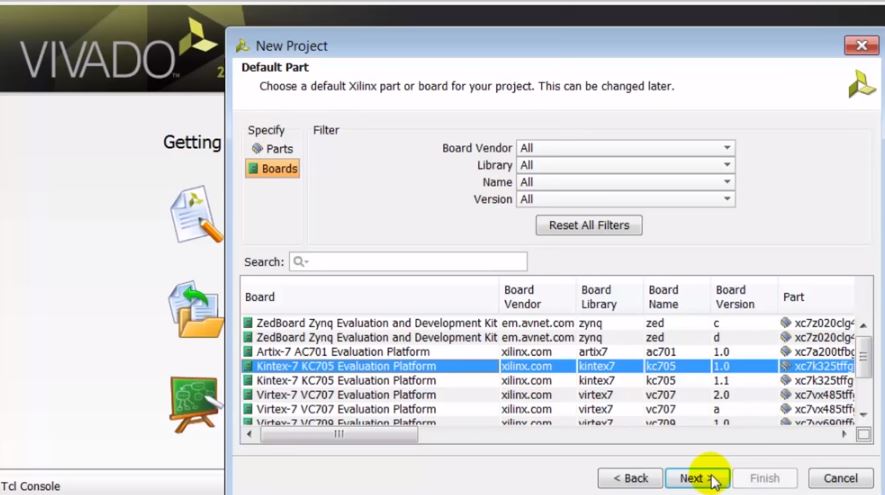Image resolution: width=885 pixels, height=495 pixels.
Task: Click Reset All Filters button
Action: (589, 225)
